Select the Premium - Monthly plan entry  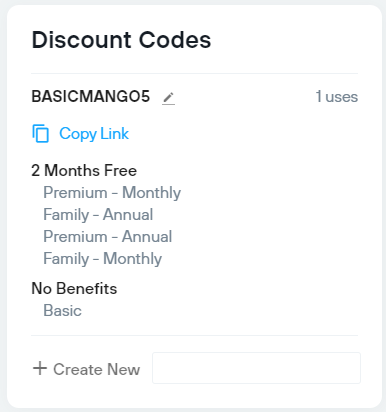[x=112, y=193]
